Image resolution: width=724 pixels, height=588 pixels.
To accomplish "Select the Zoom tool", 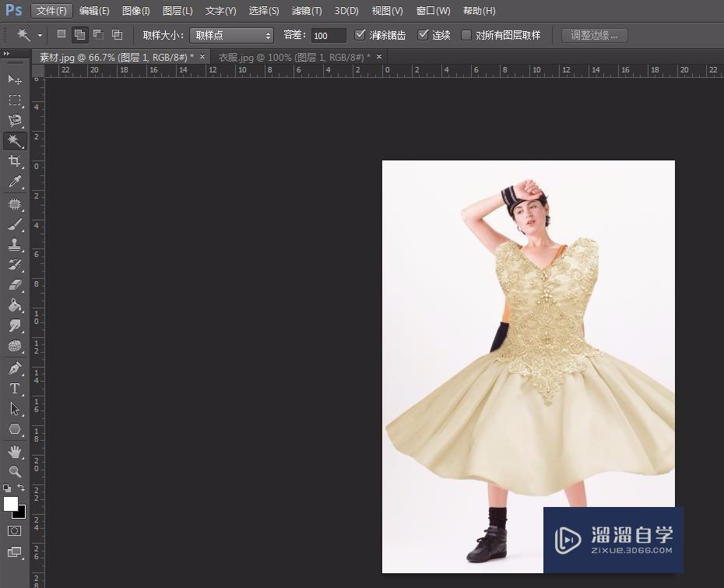I will pyautogui.click(x=14, y=470).
